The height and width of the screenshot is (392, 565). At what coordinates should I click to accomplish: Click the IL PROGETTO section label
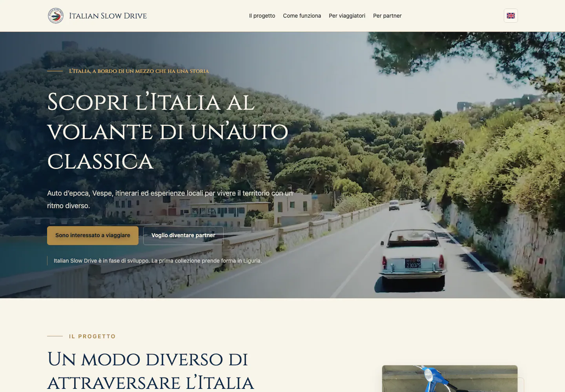point(92,336)
